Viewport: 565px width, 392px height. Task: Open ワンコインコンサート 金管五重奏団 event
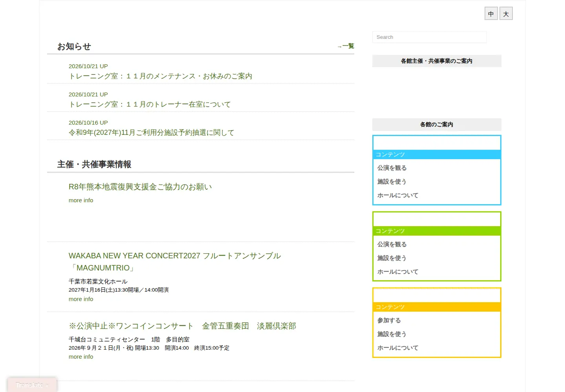pos(182,326)
